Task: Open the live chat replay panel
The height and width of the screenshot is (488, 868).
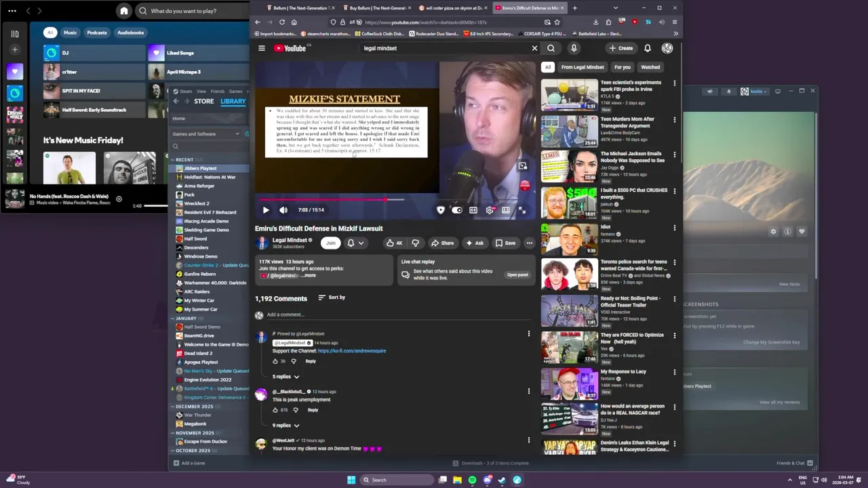Action: [x=517, y=274]
